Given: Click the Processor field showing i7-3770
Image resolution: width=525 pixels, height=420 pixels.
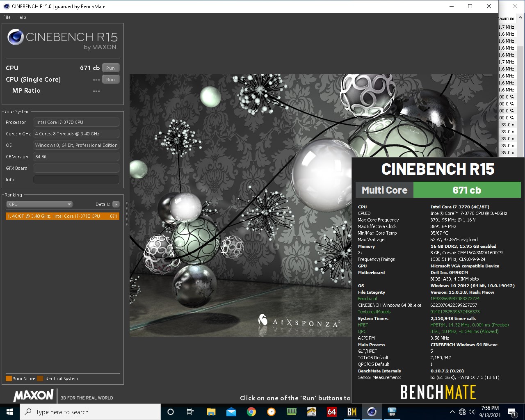Looking at the screenshot, I should 76,122.
